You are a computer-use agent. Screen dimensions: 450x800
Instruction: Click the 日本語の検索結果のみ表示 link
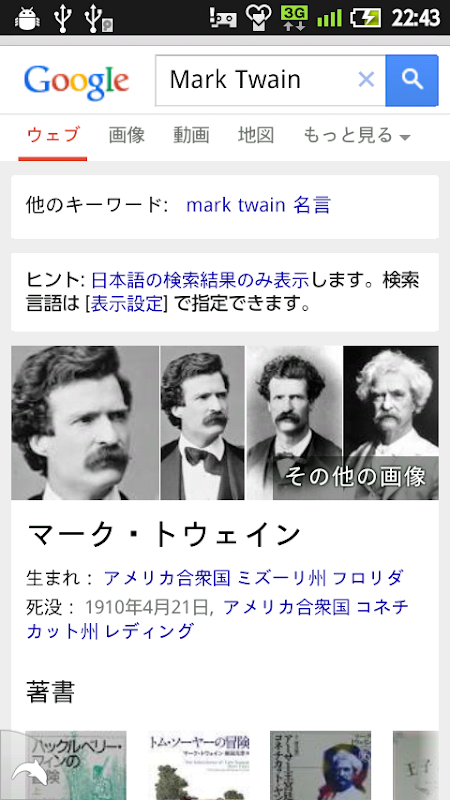pos(200,280)
